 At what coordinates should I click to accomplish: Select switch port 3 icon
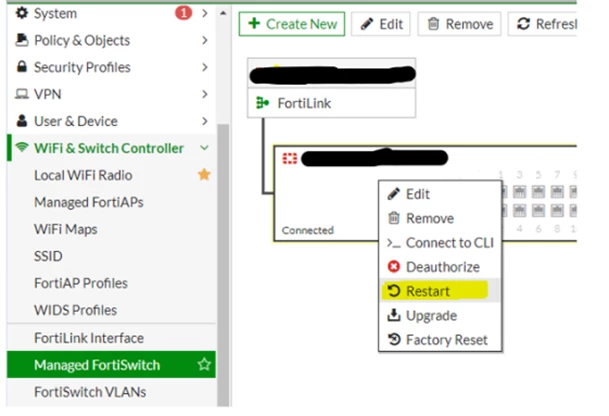519,191
